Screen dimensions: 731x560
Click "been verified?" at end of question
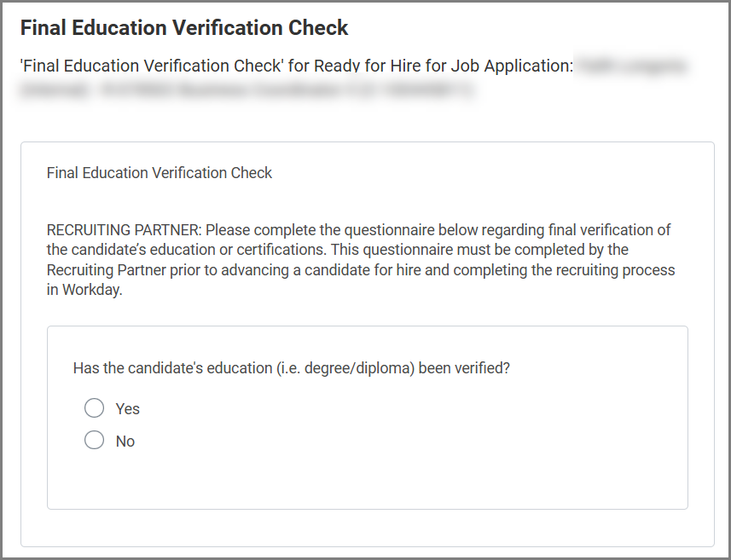471,368
